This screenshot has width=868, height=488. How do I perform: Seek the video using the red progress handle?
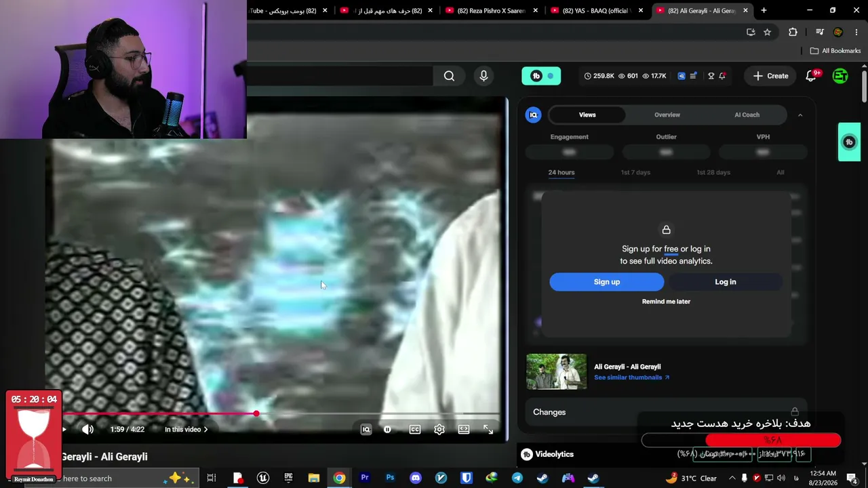(256, 413)
